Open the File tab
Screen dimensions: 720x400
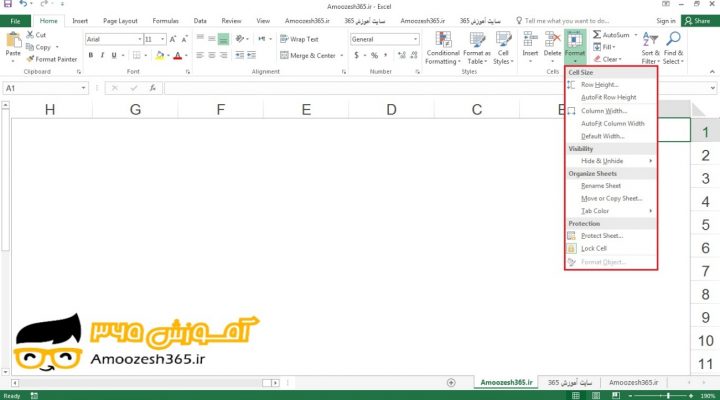[15, 21]
